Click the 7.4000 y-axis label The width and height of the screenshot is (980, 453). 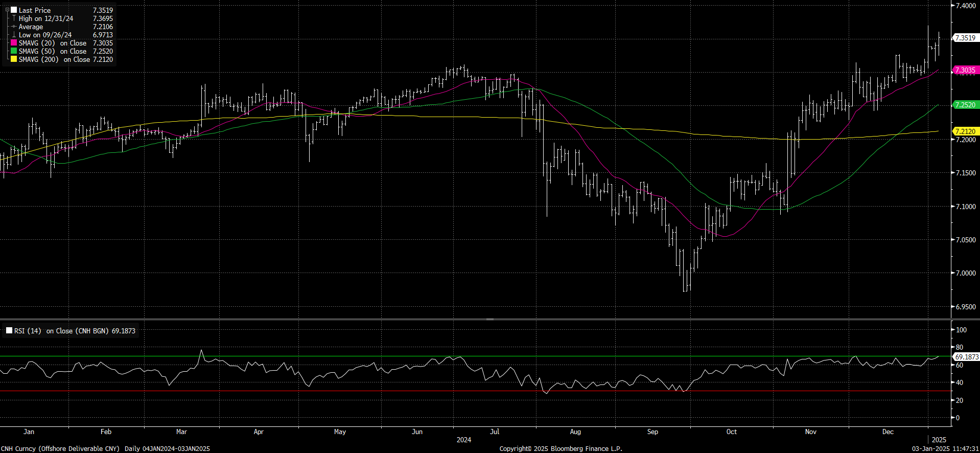[x=966, y=6]
